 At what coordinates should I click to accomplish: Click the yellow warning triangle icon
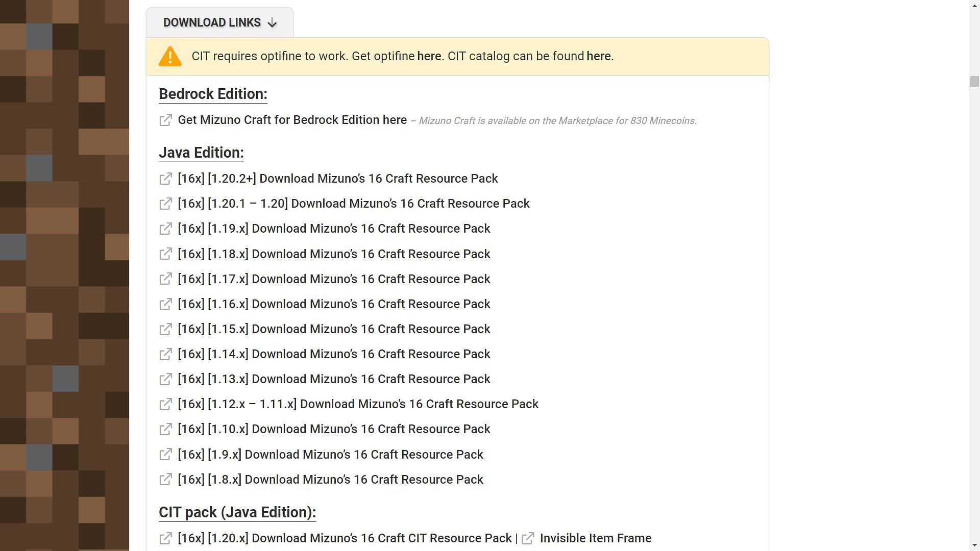(x=170, y=56)
